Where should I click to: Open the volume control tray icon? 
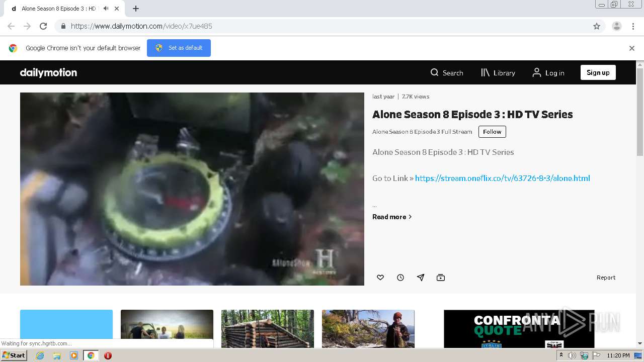pyautogui.click(x=572, y=355)
